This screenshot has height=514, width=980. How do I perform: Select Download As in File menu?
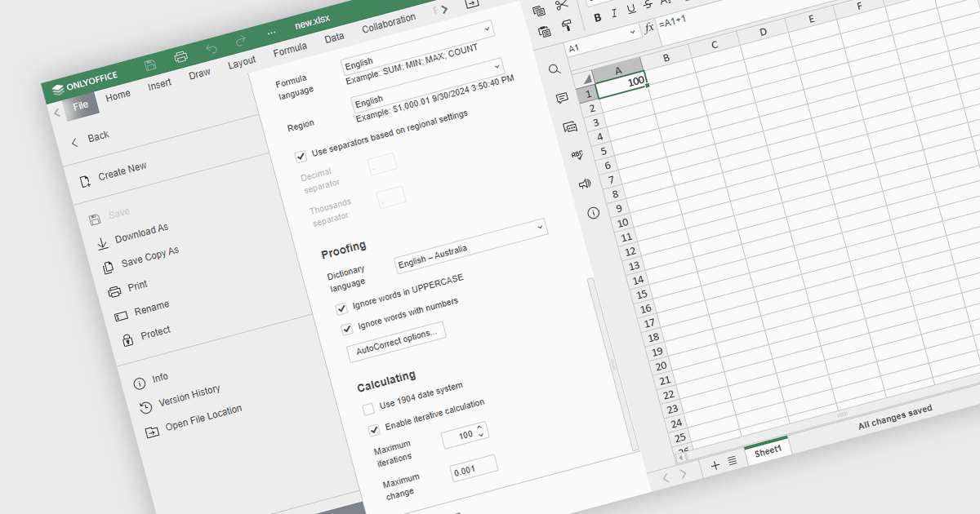pyautogui.click(x=141, y=233)
